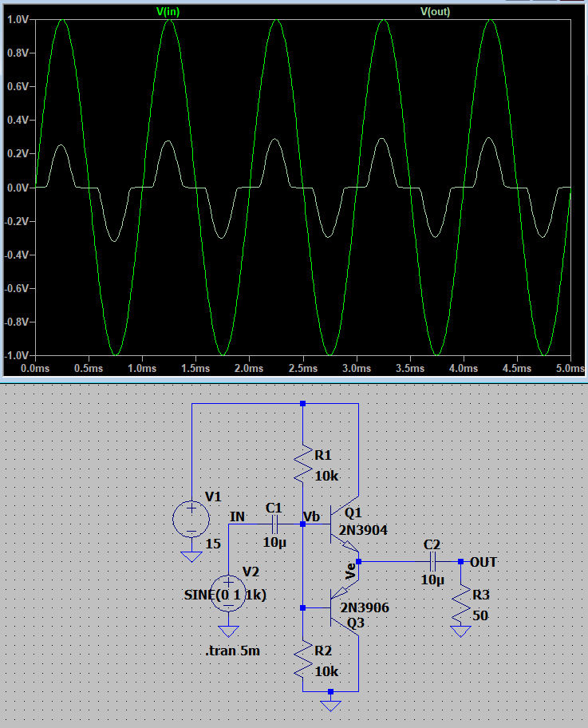Select the C1 input capacitor symbol
Screen dimensions: 588x728
click(274, 524)
